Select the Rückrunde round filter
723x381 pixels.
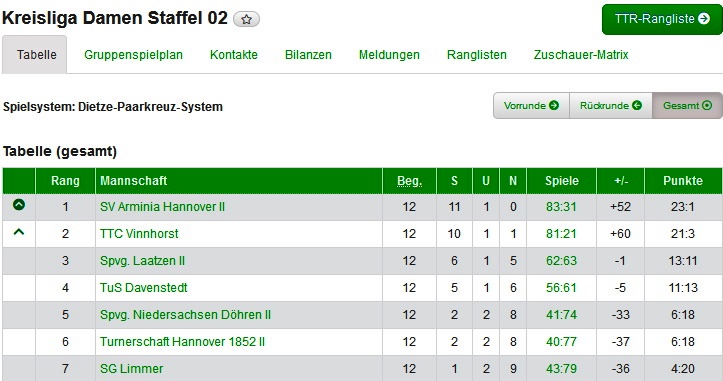click(x=610, y=106)
